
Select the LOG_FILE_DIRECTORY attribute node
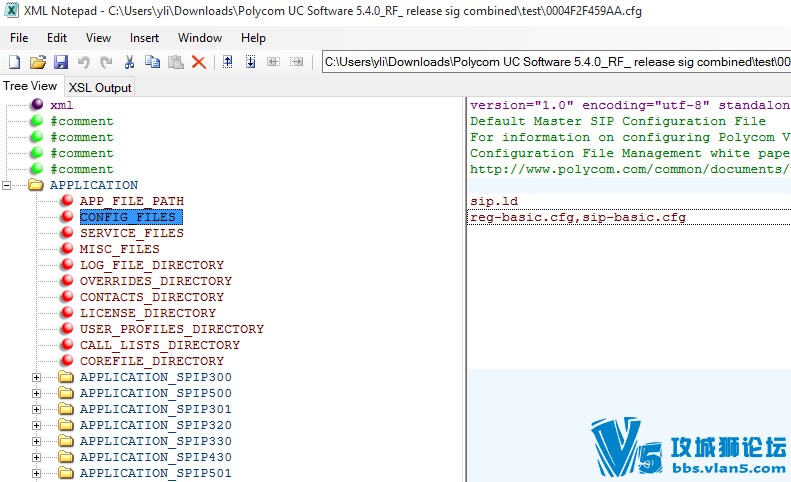[152, 265]
